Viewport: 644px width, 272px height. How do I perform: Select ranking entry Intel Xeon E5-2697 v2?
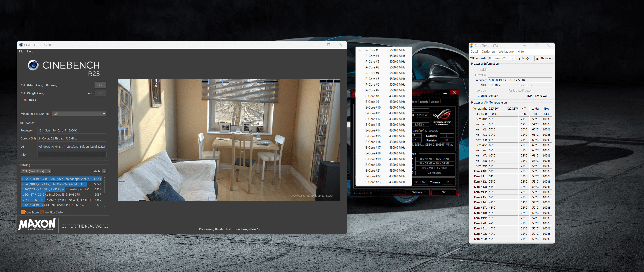(x=61, y=205)
